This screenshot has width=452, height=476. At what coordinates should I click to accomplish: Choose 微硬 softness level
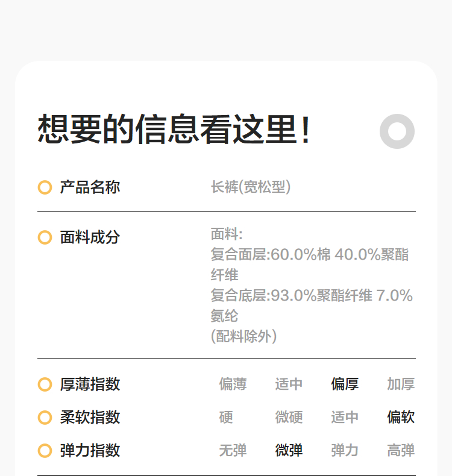point(289,418)
